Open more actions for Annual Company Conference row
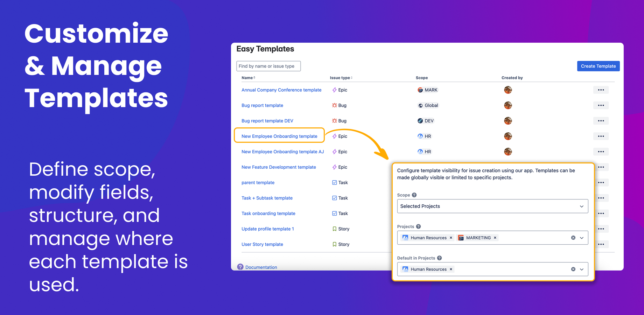This screenshot has width=644, height=315. pyautogui.click(x=601, y=90)
